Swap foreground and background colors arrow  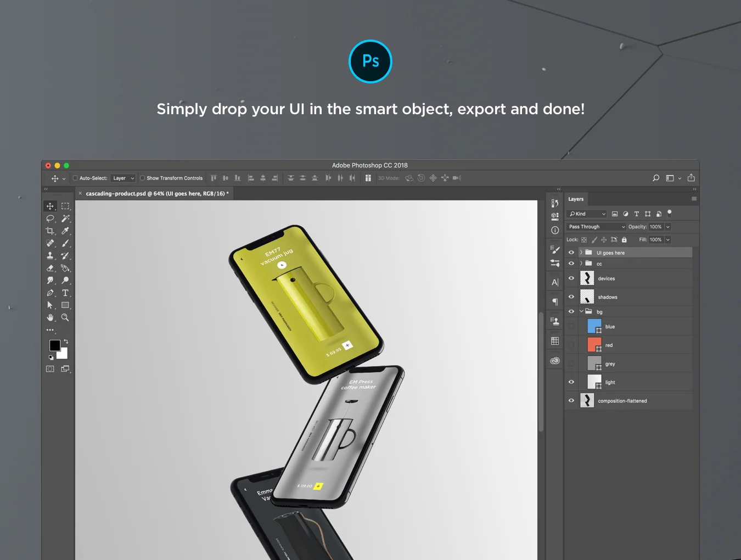(66, 341)
